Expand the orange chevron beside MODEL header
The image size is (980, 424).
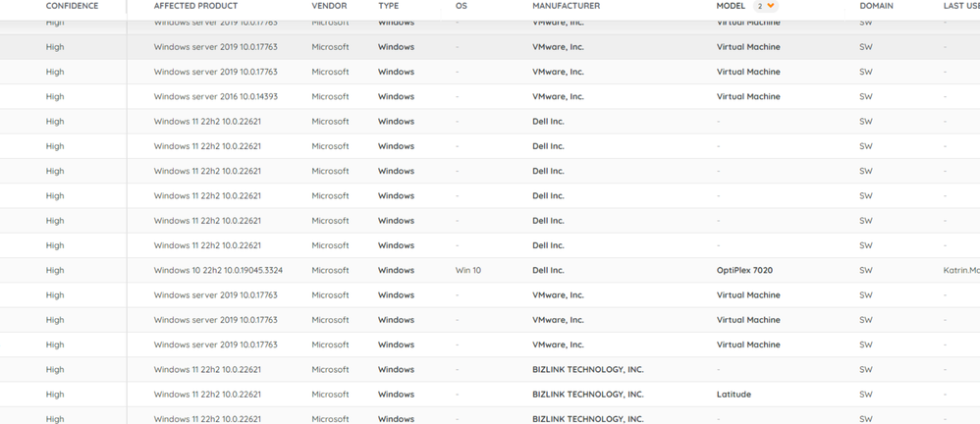click(x=771, y=6)
